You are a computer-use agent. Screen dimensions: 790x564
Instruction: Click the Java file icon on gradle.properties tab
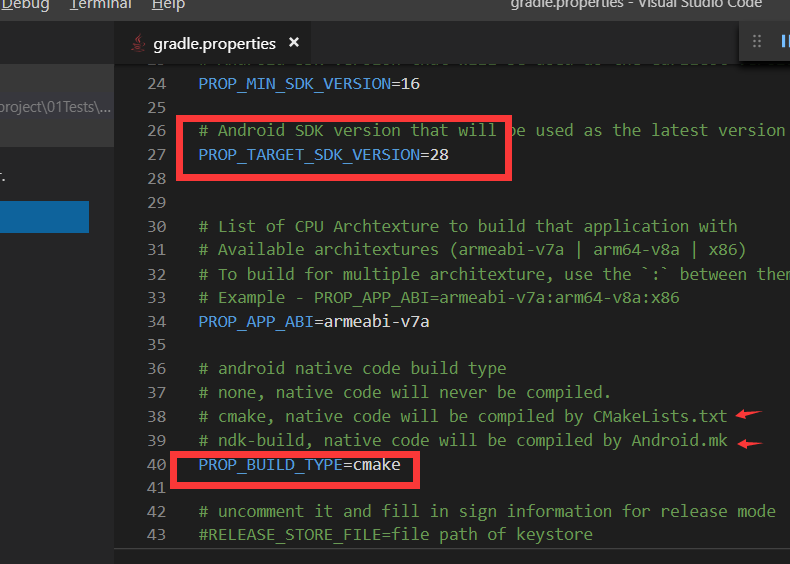[x=138, y=43]
